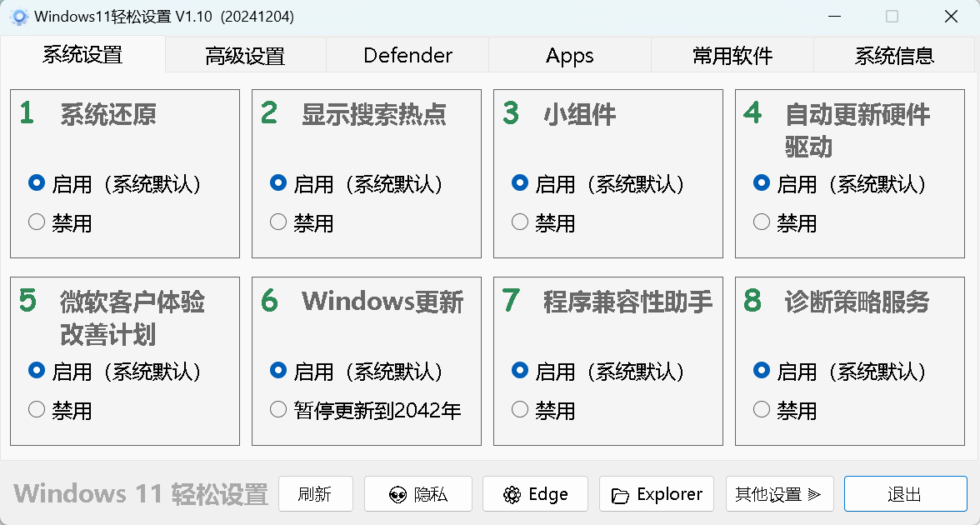Open Edge settings via the gear icon
The image size is (980, 525).
tap(535, 493)
